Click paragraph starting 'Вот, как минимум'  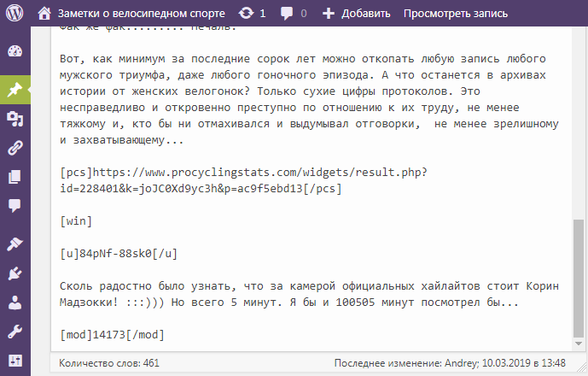coord(310,99)
